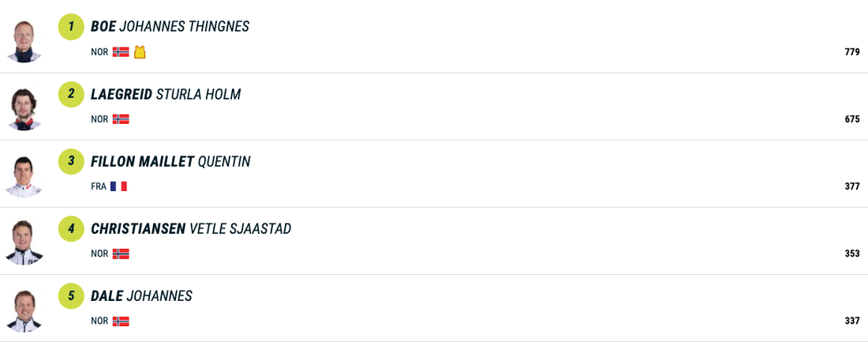Open BOE Johannes Thingnes profile link

(170, 27)
